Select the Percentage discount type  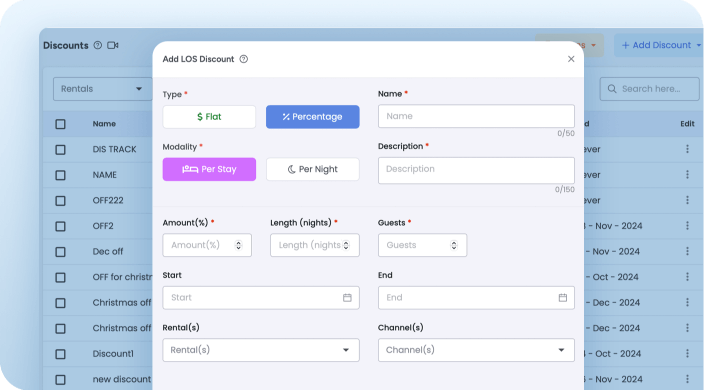pyautogui.click(x=312, y=117)
